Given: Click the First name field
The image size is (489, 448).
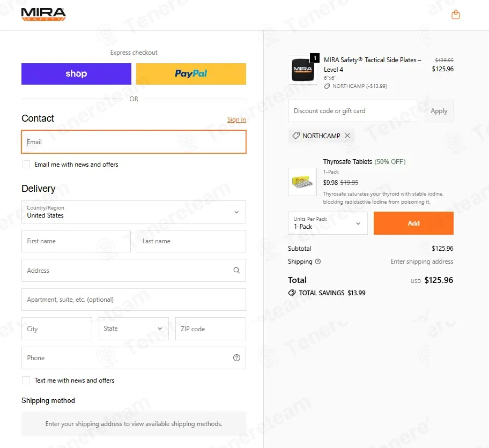Looking at the screenshot, I should [76, 241].
